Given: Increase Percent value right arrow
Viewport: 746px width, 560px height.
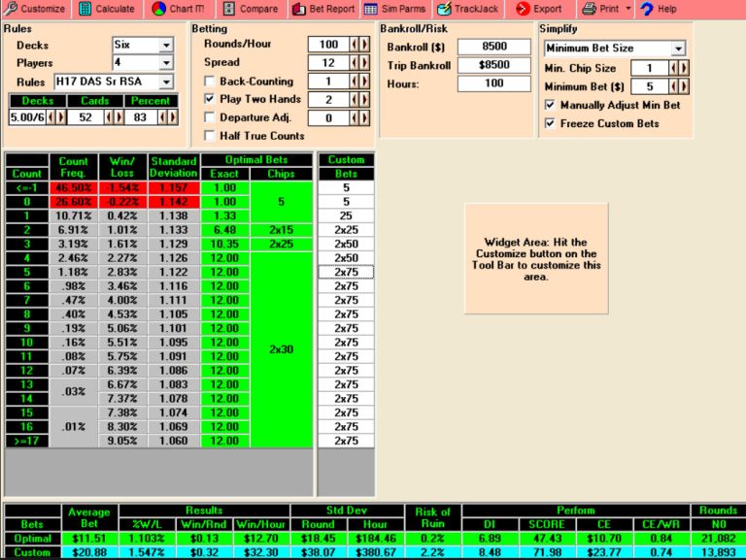Looking at the screenshot, I should point(173,116).
